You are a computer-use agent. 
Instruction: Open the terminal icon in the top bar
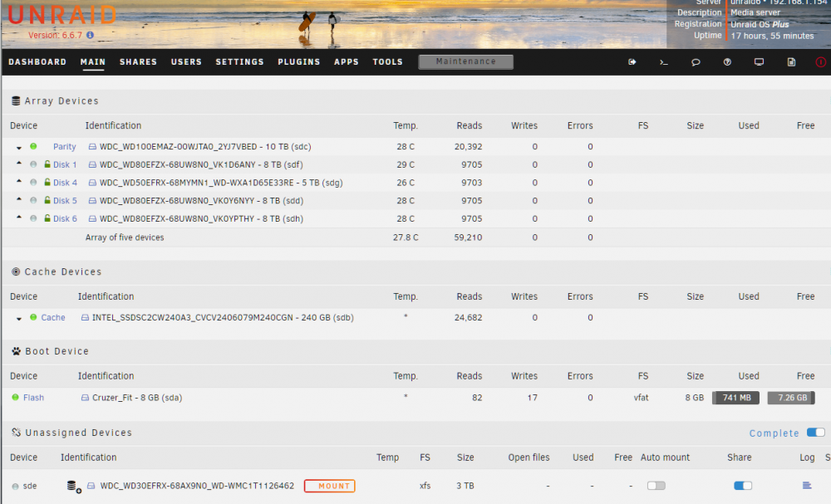663,62
